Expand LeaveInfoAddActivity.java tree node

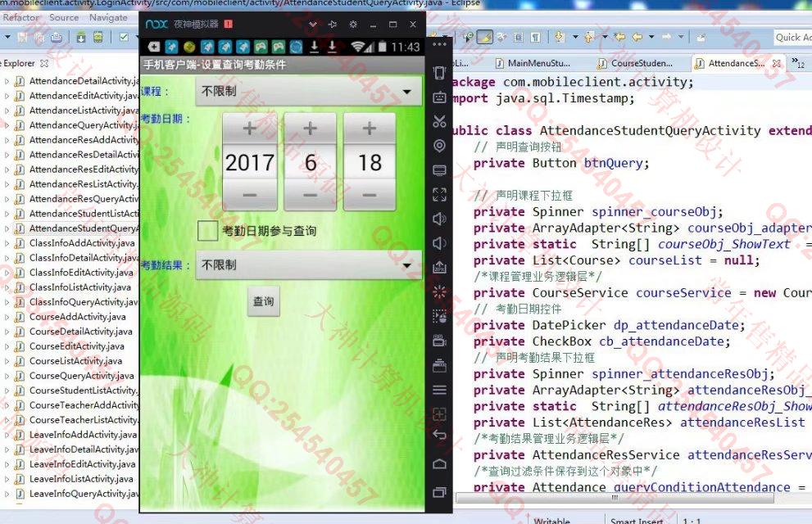[7, 435]
